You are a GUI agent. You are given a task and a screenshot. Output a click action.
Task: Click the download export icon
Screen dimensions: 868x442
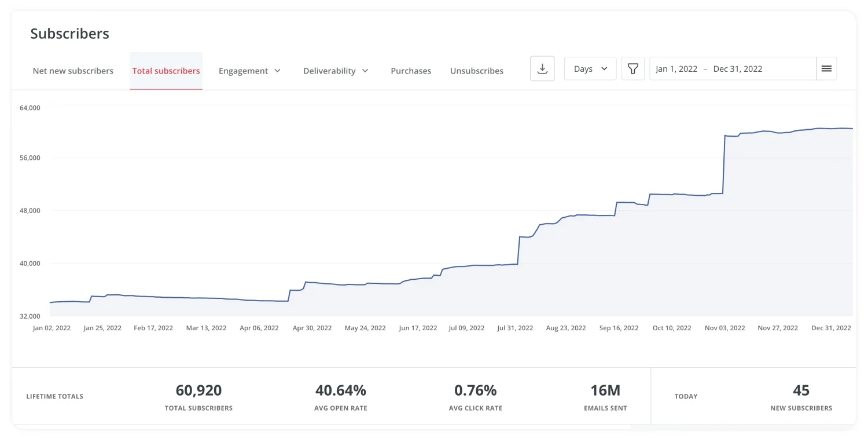pyautogui.click(x=542, y=69)
